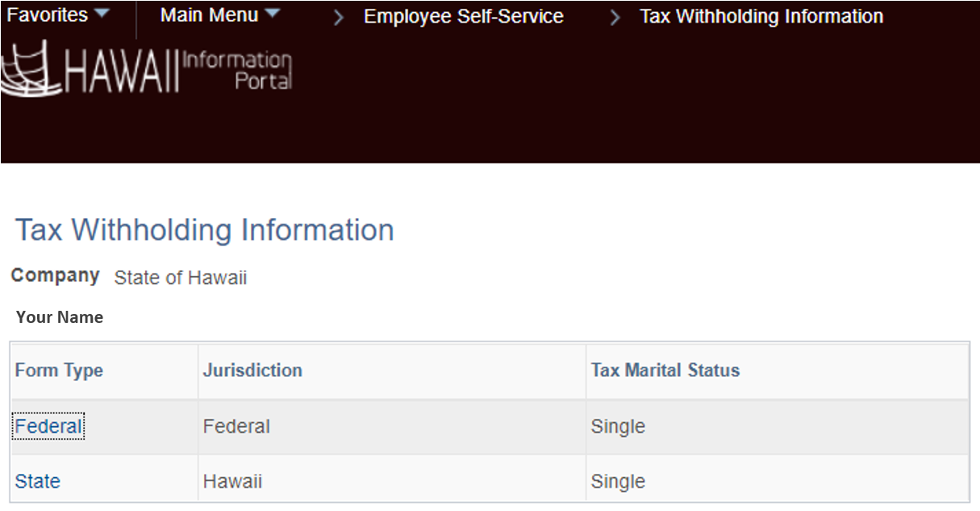Open the Main Menu label
Viewport: 980px width, 511px height.
click(209, 15)
